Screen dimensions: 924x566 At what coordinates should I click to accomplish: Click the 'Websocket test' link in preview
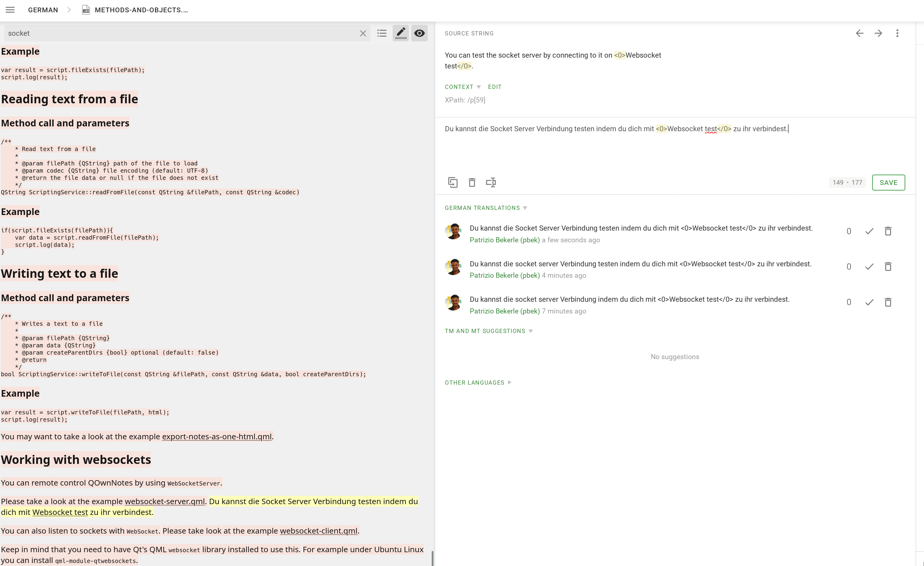(60, 512)
